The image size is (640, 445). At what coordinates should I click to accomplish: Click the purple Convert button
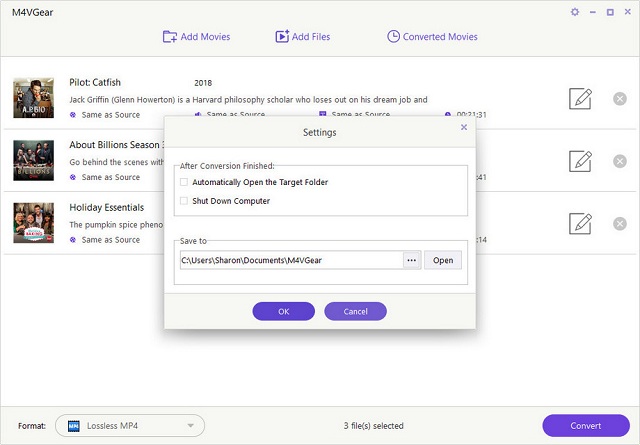click(585, 426)
